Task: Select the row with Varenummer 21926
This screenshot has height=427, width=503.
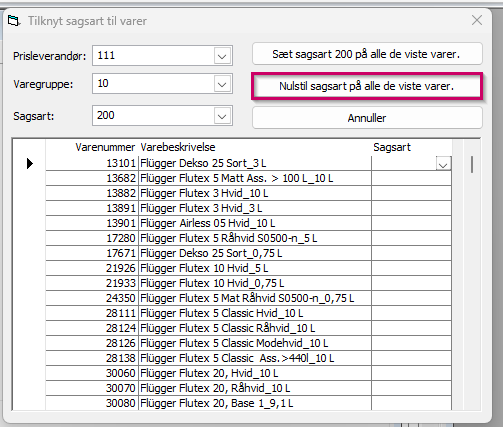Action: pos(249,268)
